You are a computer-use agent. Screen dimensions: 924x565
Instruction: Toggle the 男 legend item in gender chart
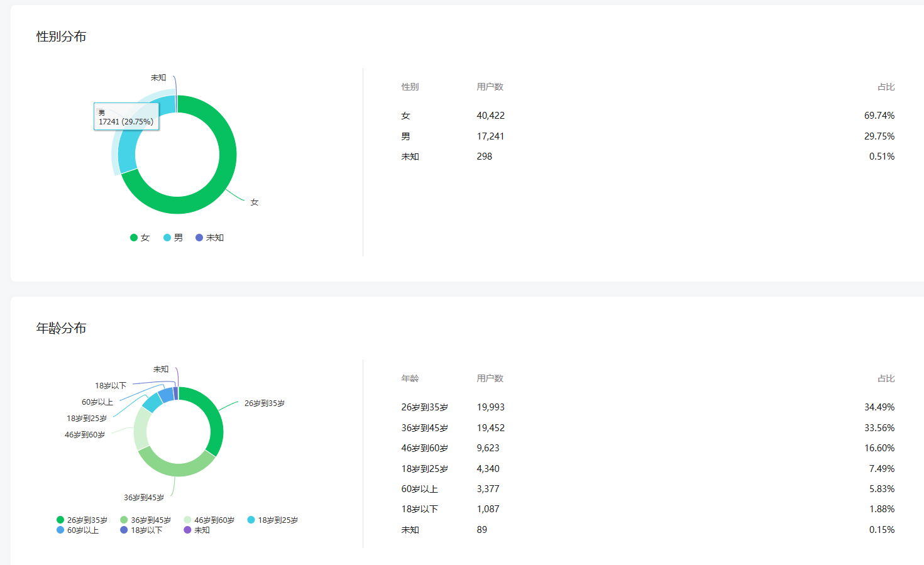point(173,238)
